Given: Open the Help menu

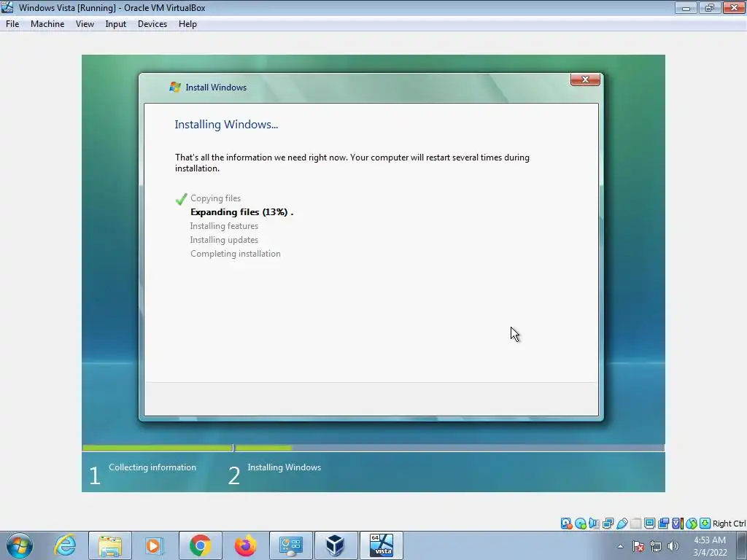Looking at the screenshot, I should pos(187,24).
